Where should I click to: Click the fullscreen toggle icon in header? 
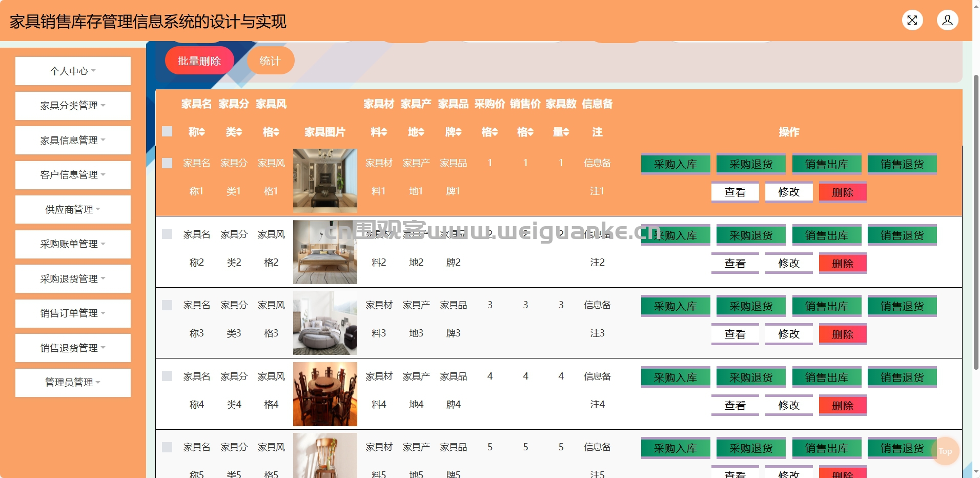912,21
